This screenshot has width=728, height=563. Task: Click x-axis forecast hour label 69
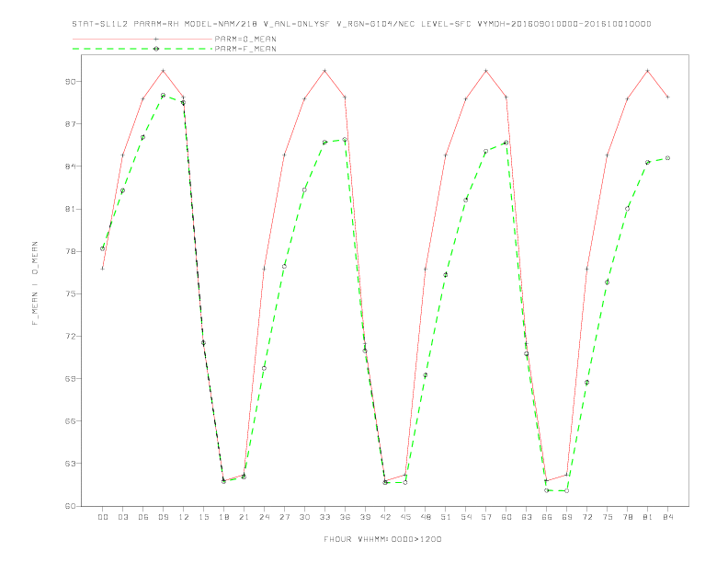tap(567, 517)
